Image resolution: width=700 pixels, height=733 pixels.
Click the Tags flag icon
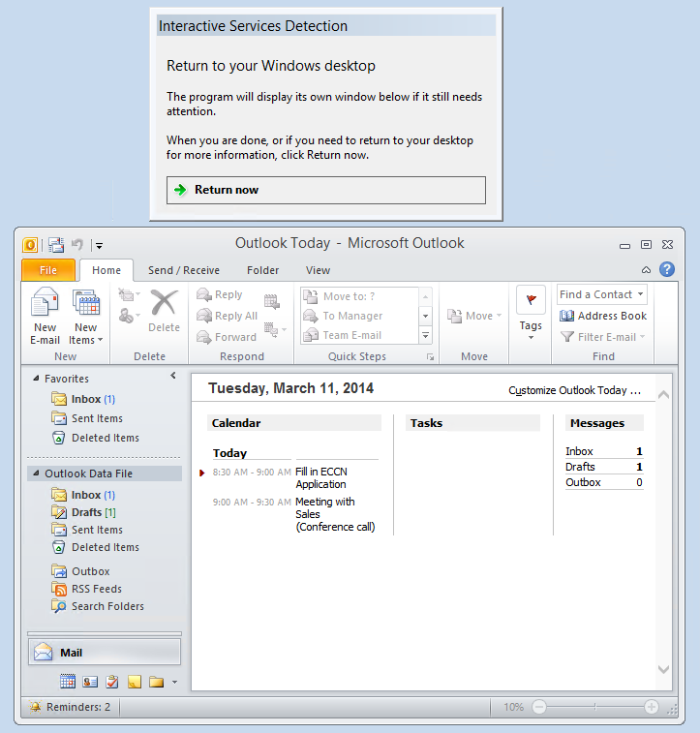531,299
